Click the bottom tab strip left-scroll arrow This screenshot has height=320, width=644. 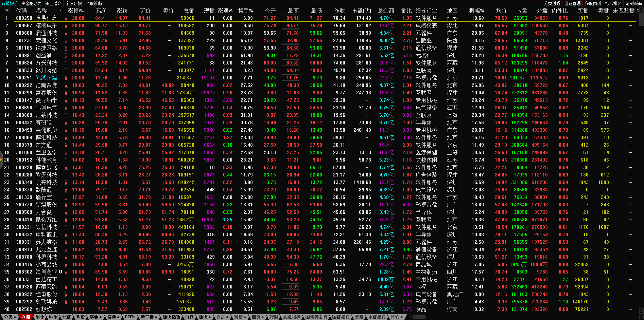point(410,317)
